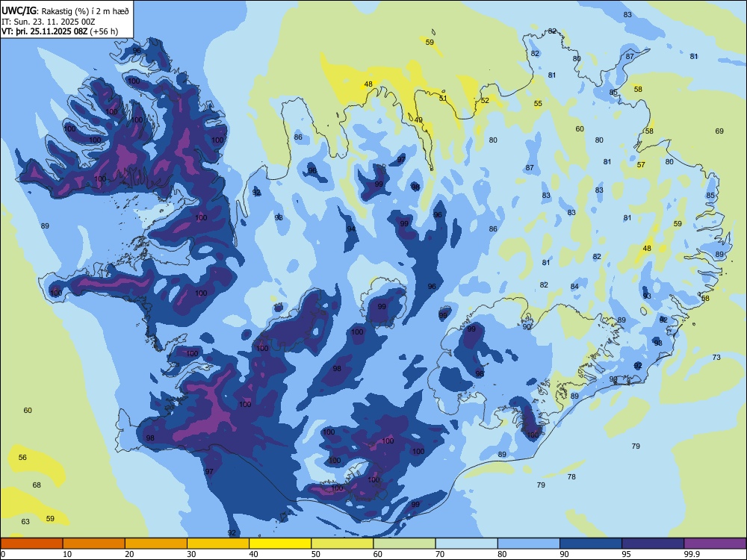
Task: Click the 'VT: þri. 25.11.2025 08Z (+56 h)' line
Action: [x=60, y=32]
